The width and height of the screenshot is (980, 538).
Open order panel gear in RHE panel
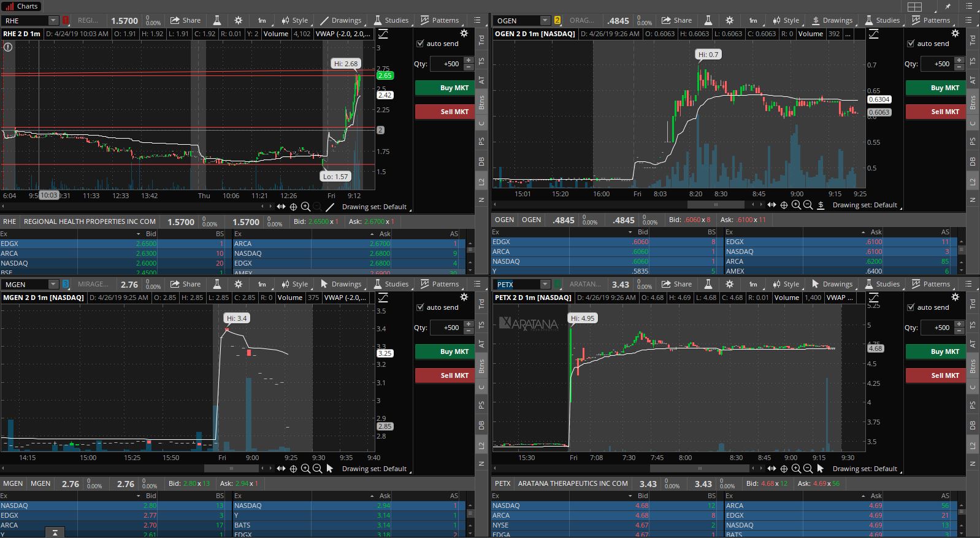coord(464,33)
